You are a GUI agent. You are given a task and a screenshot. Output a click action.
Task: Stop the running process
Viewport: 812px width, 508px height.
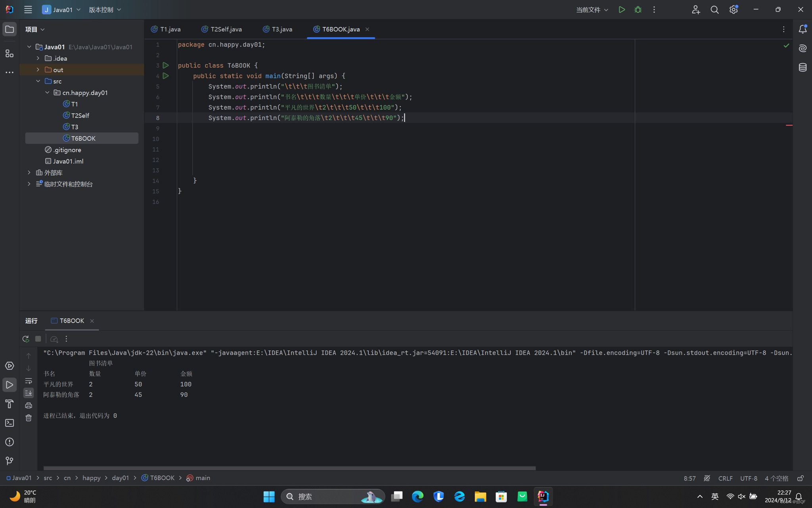[x=38, y=339]
